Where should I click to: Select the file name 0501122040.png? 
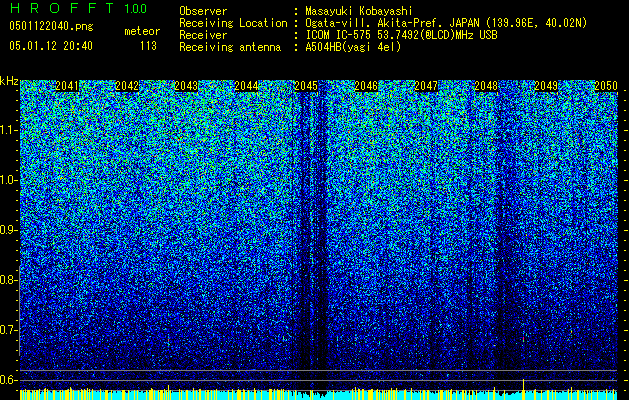(51, 26)
